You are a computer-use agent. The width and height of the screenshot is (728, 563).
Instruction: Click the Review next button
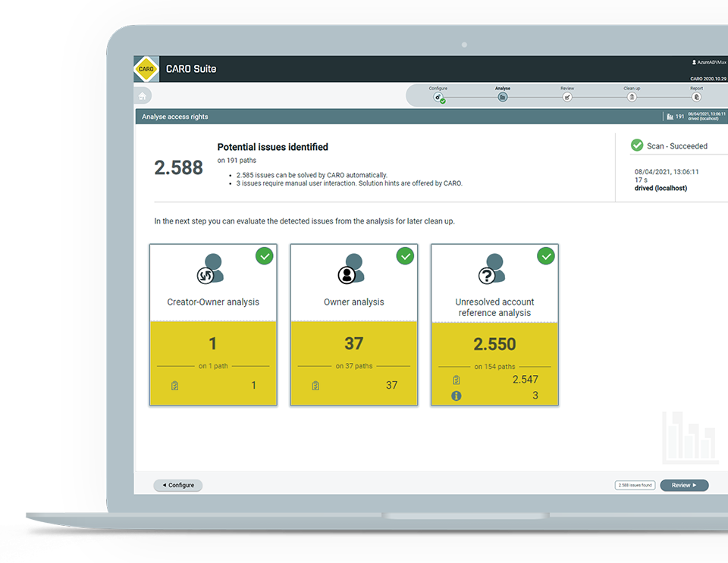point(684,485)
